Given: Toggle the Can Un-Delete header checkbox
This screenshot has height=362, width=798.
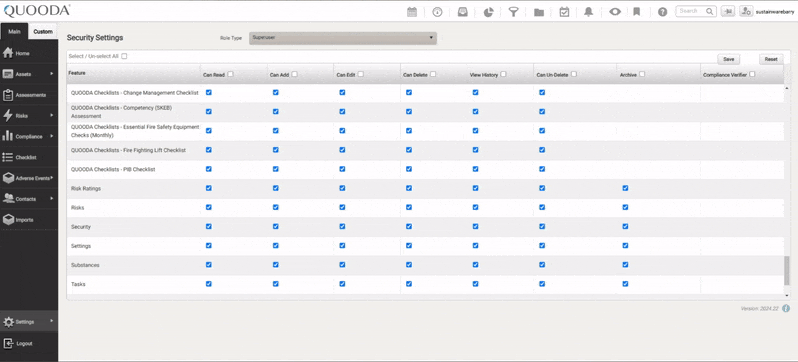Looking at the screenshot, I should (x=574, y=74).
